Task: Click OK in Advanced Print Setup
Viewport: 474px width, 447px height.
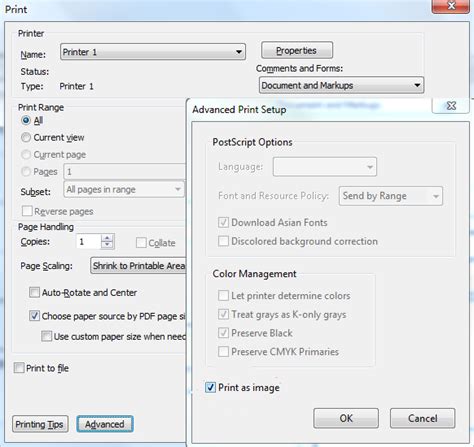Action: 346,418
